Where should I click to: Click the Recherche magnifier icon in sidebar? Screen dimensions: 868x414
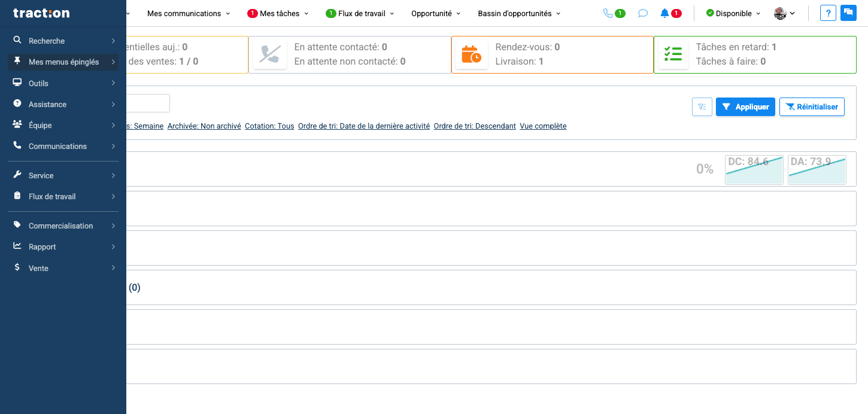(17, 41)
